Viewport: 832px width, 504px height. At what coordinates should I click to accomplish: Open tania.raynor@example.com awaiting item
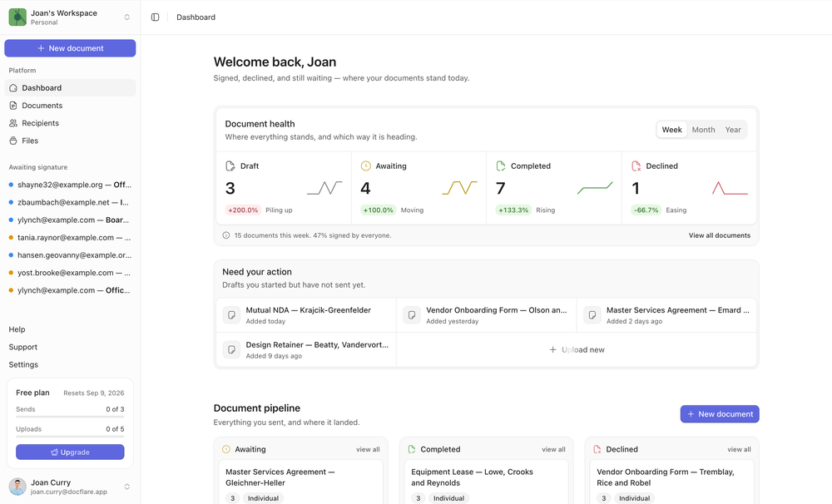[70, 238]
